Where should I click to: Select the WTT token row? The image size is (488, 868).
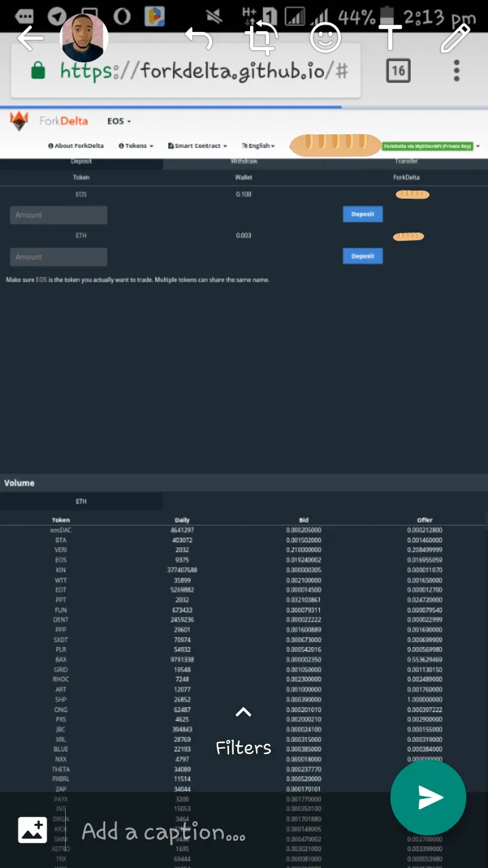click(244, 580)
